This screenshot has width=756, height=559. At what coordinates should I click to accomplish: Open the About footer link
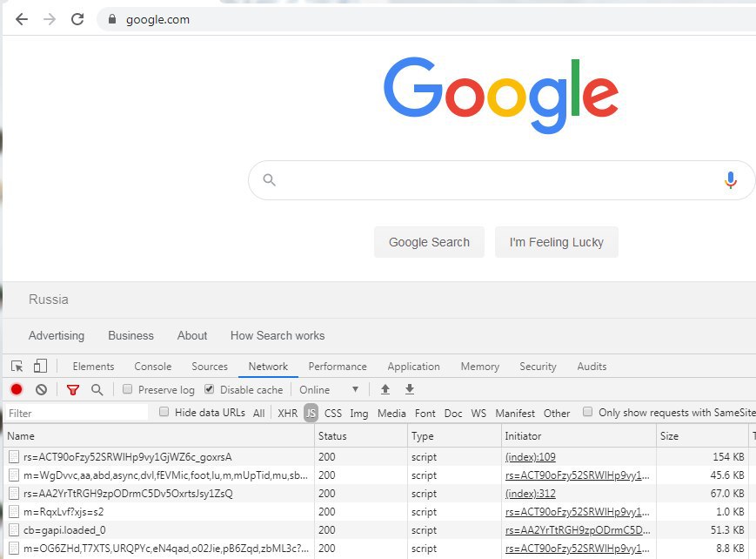point(192,335)
